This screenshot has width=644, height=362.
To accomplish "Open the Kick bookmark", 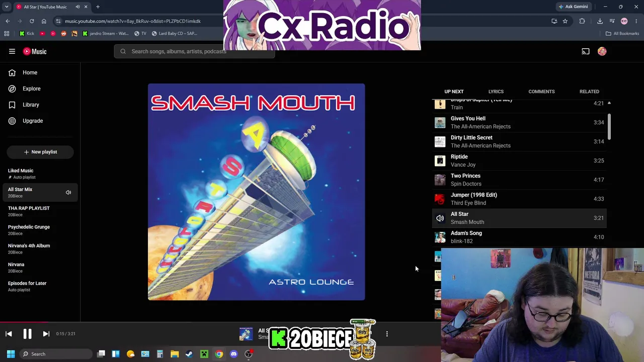I will 27,34.
